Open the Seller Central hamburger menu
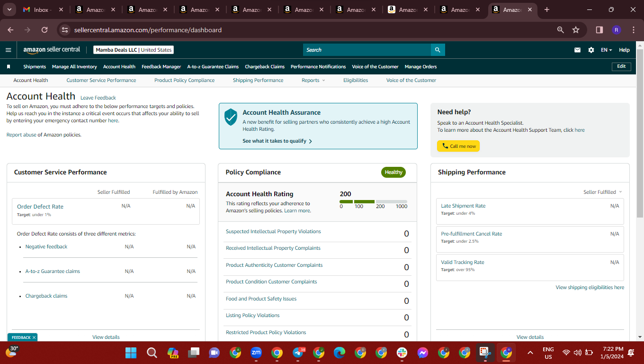This screenshot has height=364, width=644. [8, 50]
